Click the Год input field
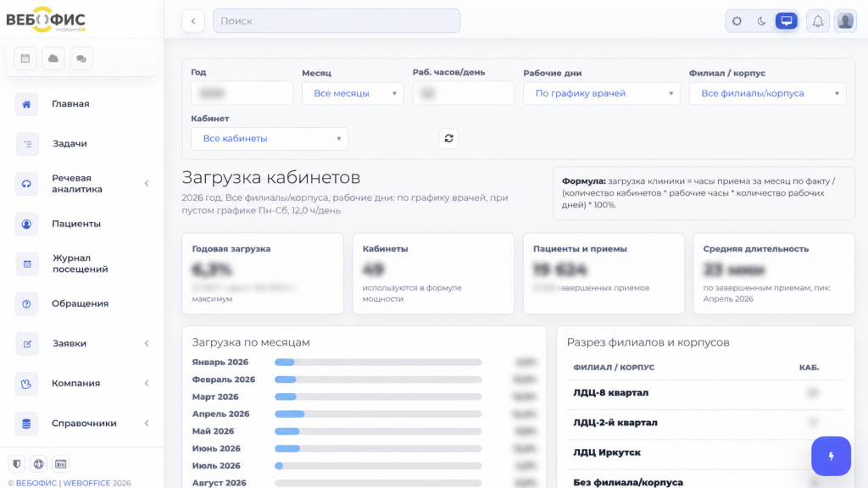Screen dimensions: 868x488 (x=242, y=93)
